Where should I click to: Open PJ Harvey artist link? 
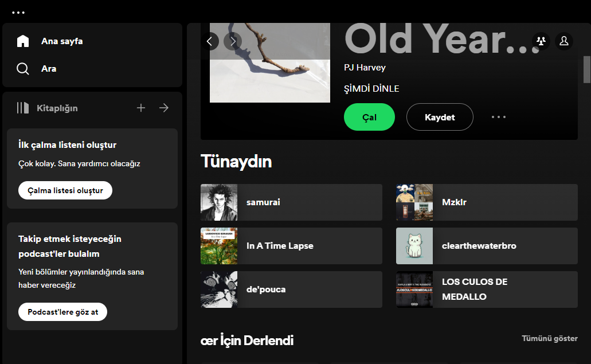[365, 68]
